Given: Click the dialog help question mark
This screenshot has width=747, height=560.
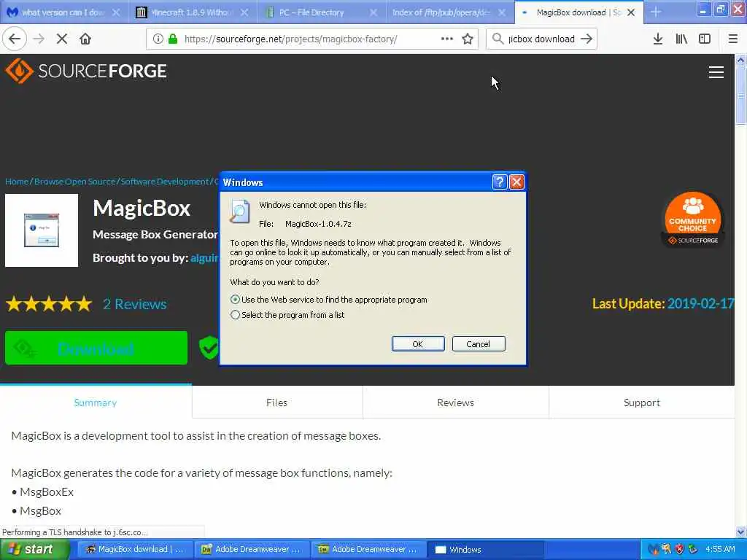Looking at the screenshot, I should pos(499,182).
